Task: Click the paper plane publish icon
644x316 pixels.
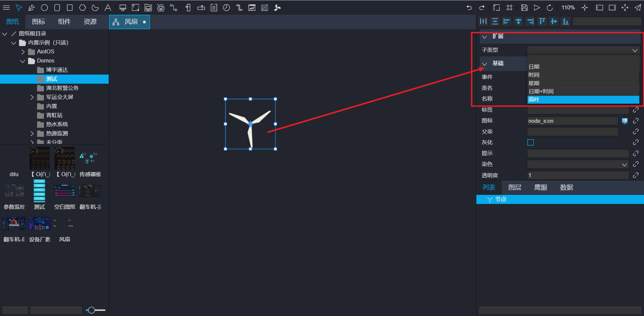Action: coord(638,8)
